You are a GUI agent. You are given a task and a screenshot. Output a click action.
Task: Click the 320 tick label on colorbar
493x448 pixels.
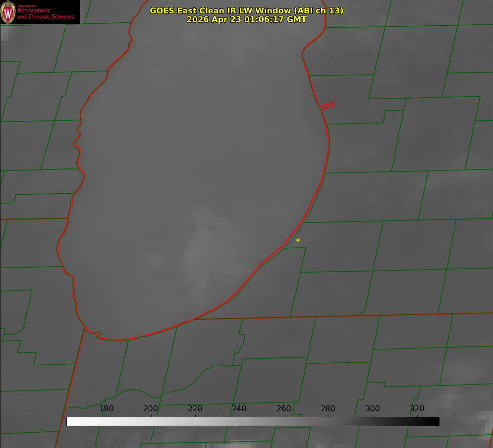click(417, 408)
